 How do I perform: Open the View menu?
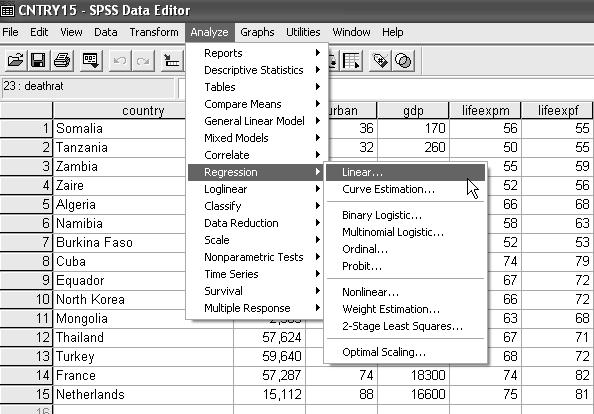click(71, 32)
